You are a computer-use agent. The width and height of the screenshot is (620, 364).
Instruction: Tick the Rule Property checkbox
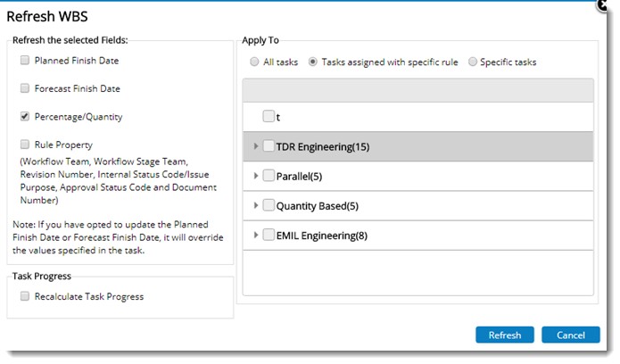click(x=25, y=145)
